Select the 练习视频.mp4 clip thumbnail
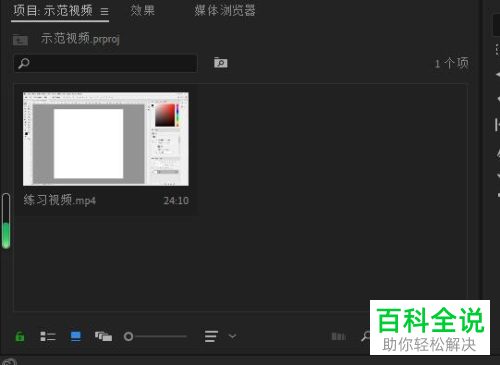500x365 pixels. pos(106,139)
